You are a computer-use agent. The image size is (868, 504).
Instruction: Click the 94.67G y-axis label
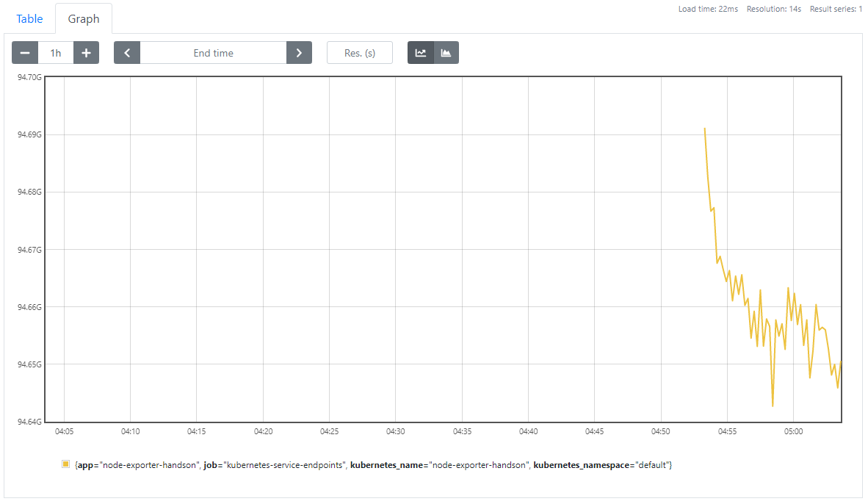coord(29,250)
